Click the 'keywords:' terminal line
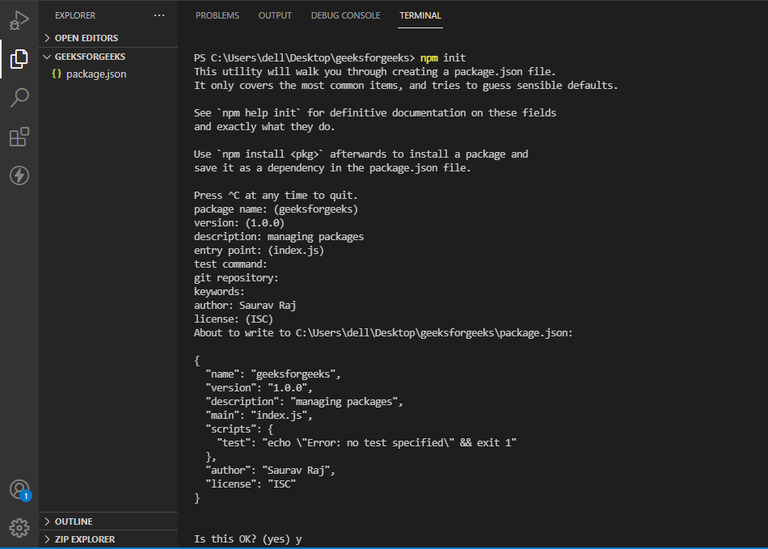The width and height of the screenshot is (768, 549). click(x=219, y=291)
